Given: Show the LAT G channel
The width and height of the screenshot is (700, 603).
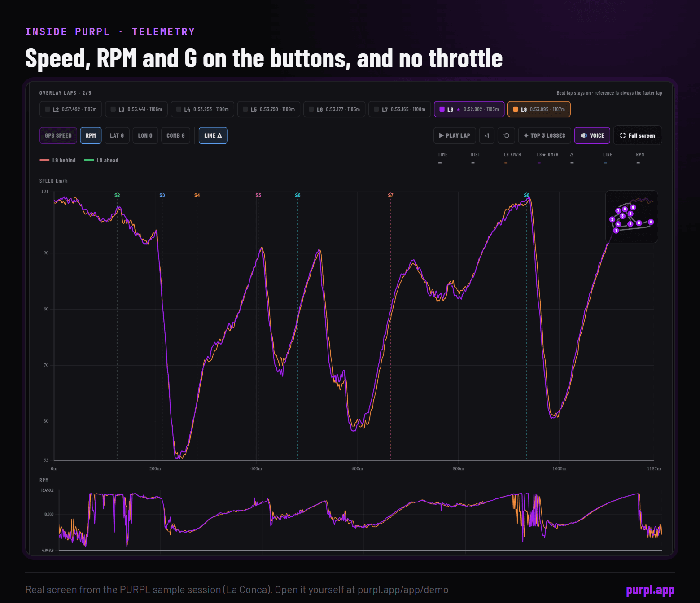Looking at the screenshot, I should (117, 135).
